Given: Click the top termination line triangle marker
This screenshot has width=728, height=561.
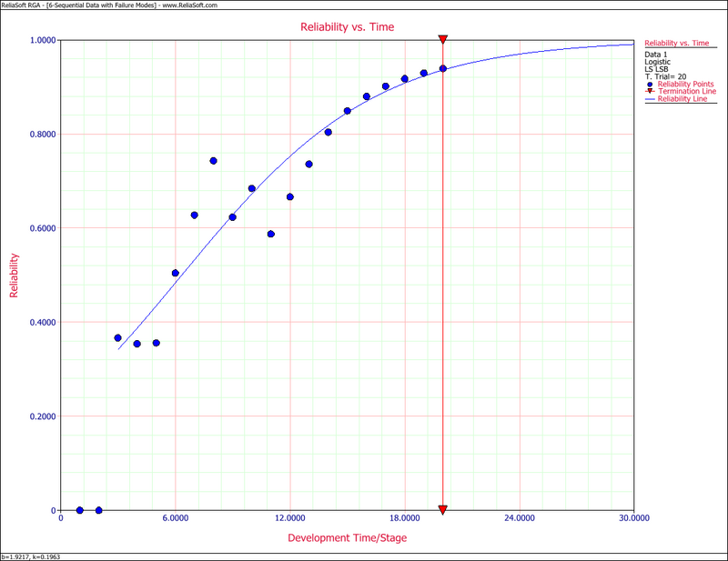Looking at the screenshot, I should coord(443,39).
